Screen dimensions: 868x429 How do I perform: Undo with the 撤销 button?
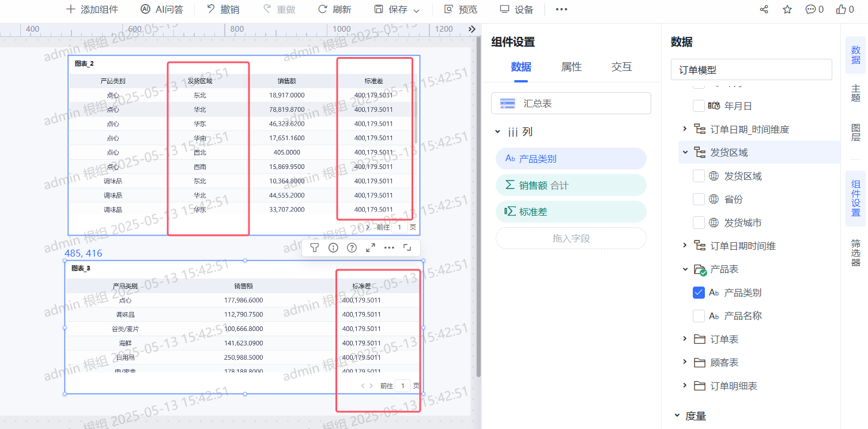point(223,10)
